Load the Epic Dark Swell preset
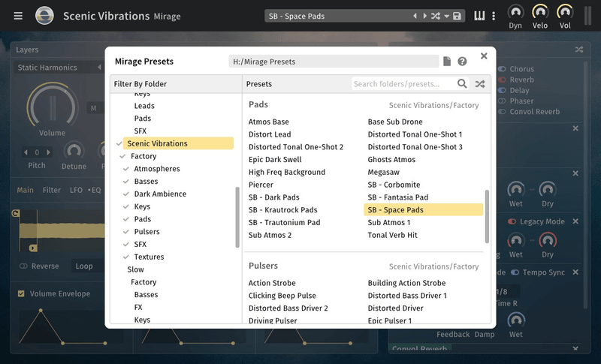This screenshot has width=601, height=364. pos(275,160)
